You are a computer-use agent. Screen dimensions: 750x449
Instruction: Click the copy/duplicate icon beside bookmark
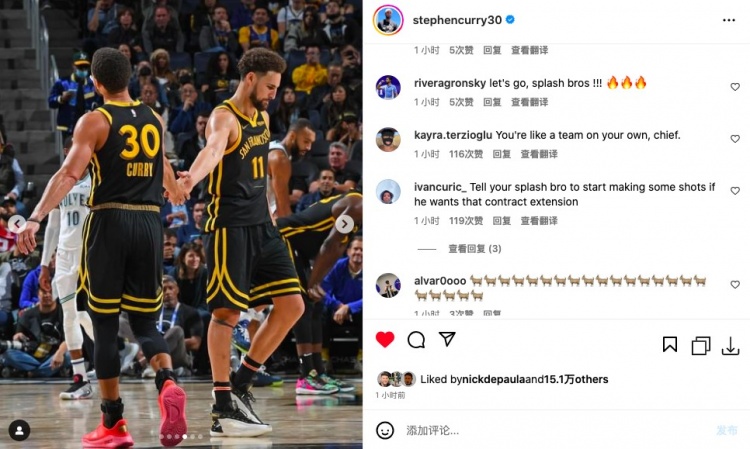coord(701,346)
